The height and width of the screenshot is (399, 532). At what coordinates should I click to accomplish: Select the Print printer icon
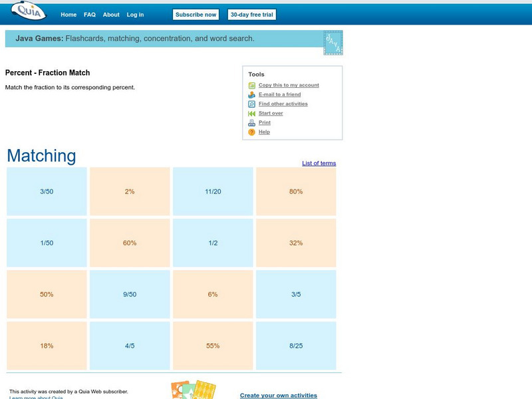point(251,122)
